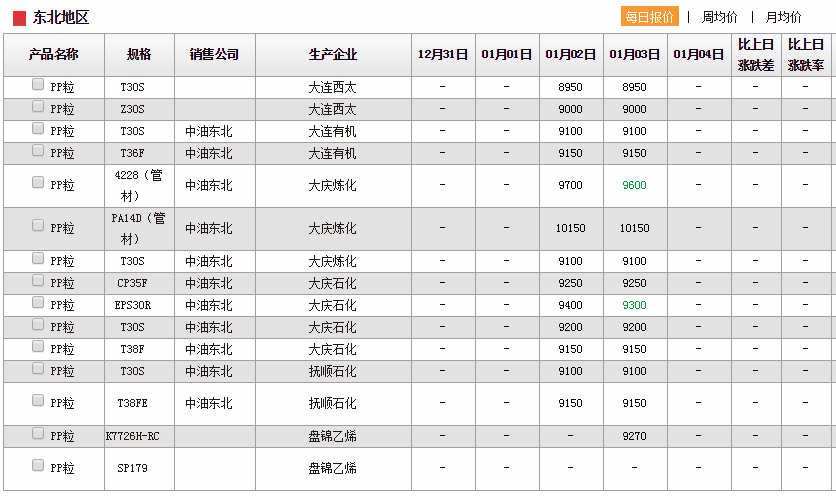The height and width of the screenshot is (496, 836).
Task: Click the 比上日涨跌差 column header
Action: coord(756,54)
